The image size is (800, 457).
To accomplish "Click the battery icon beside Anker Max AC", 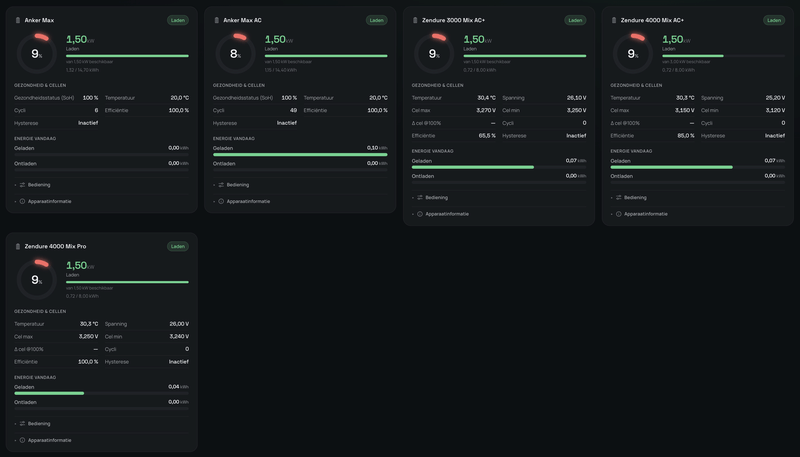I will (x=216, y=20).
